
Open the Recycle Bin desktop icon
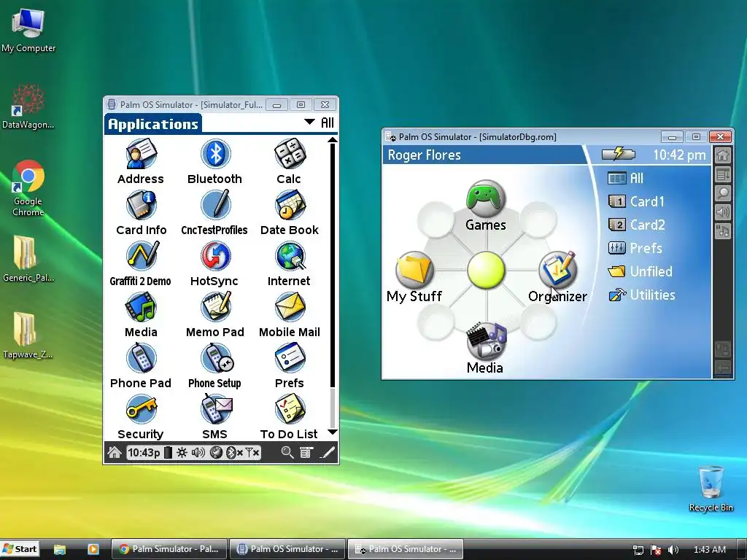[x=711, y=489]
